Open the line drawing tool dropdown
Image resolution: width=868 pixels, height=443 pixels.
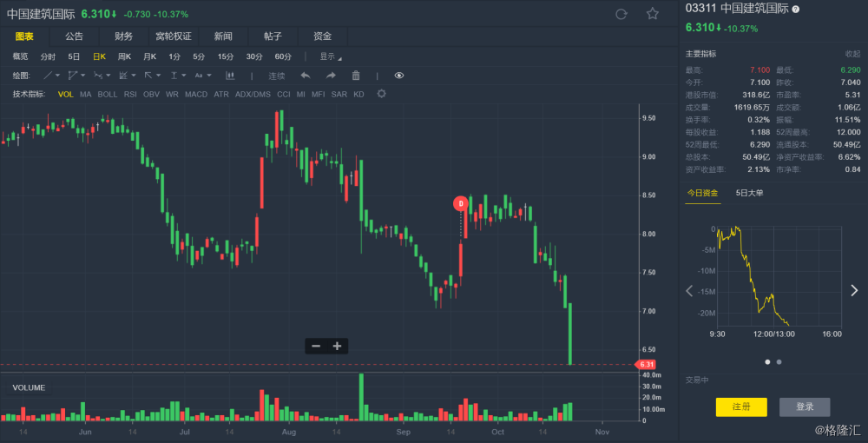(x=51, y=76)
